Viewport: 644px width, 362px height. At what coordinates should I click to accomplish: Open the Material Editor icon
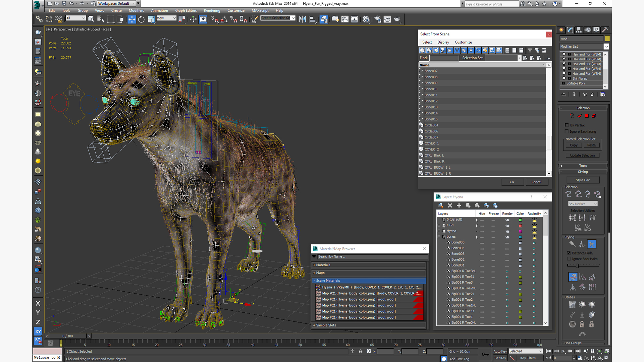tap(366, 19)
